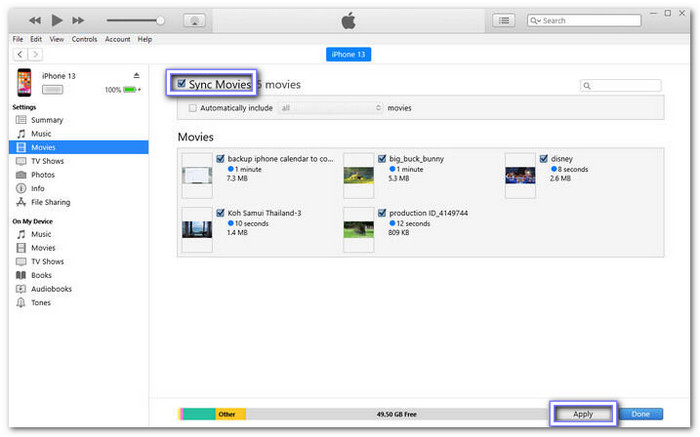Open the list view icon beside Search
Viewport: 700px width, 437px height.
point(504,20)
